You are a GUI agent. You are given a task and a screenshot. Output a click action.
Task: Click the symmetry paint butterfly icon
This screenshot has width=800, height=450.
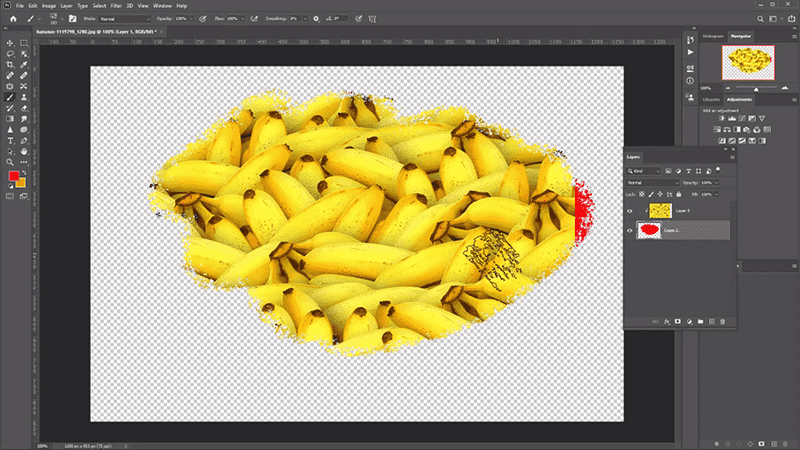[x=372, y=19]
